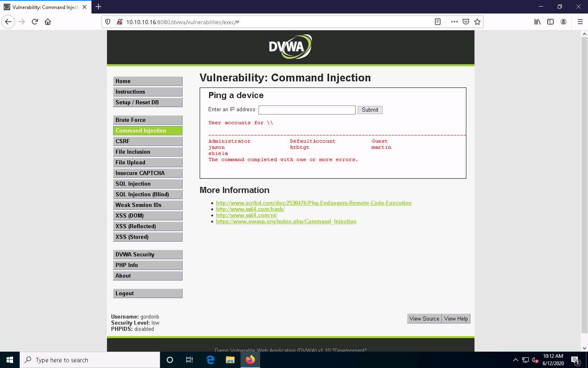Open the Firefox library icon
Screen dimensions: 588x368
pos(537,22)
